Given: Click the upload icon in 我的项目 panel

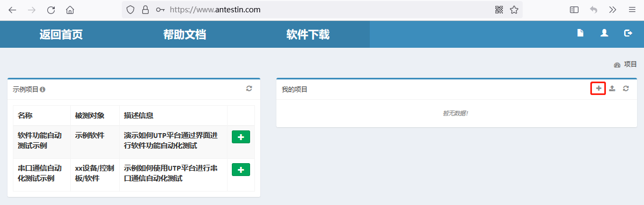Looking at the screenshot, I should coord(612,88).
